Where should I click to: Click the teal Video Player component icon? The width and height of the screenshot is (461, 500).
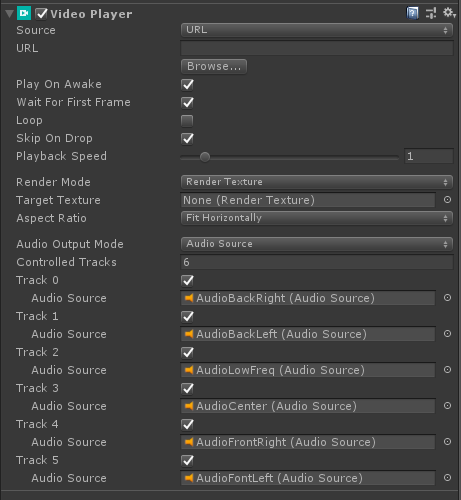click(24, 13)
